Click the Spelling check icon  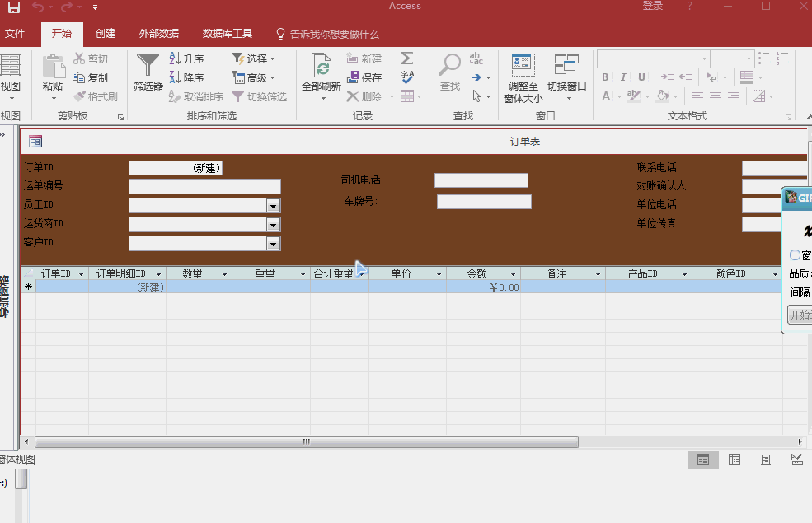[407, 77]
